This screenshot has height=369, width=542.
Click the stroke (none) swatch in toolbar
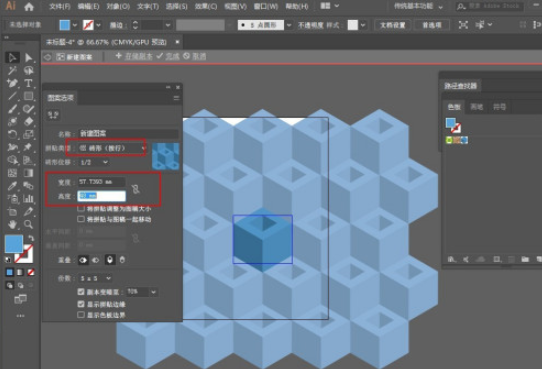coord(24,254)
